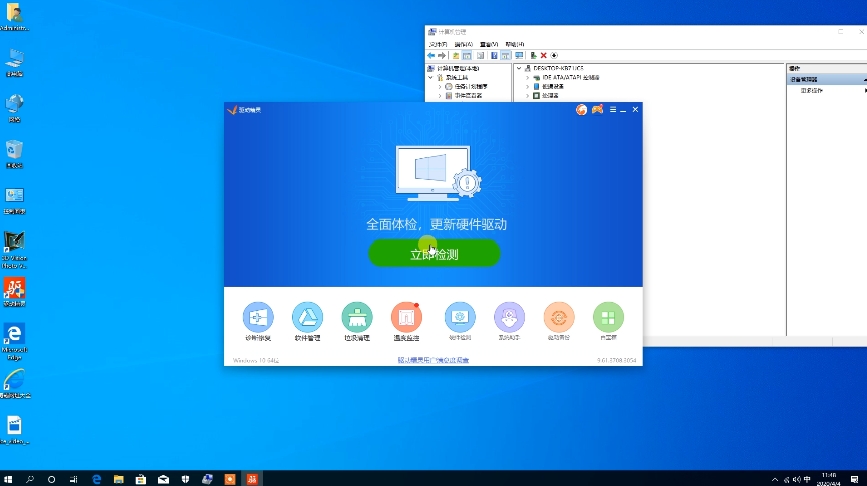Click the game controller icon in title bar
Image resolution: width=867 pixels, height=486 pixels.
[x=597, y=109]
